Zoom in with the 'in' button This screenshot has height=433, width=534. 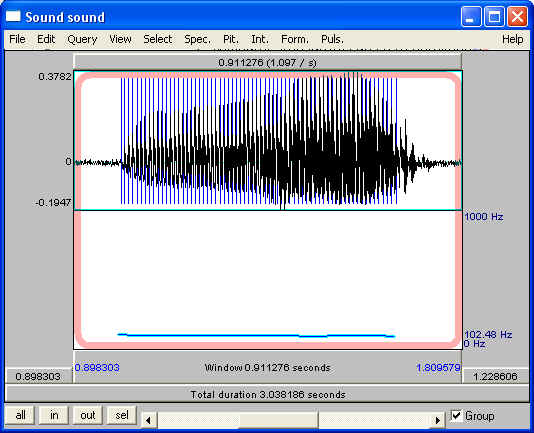pos(54,415)
